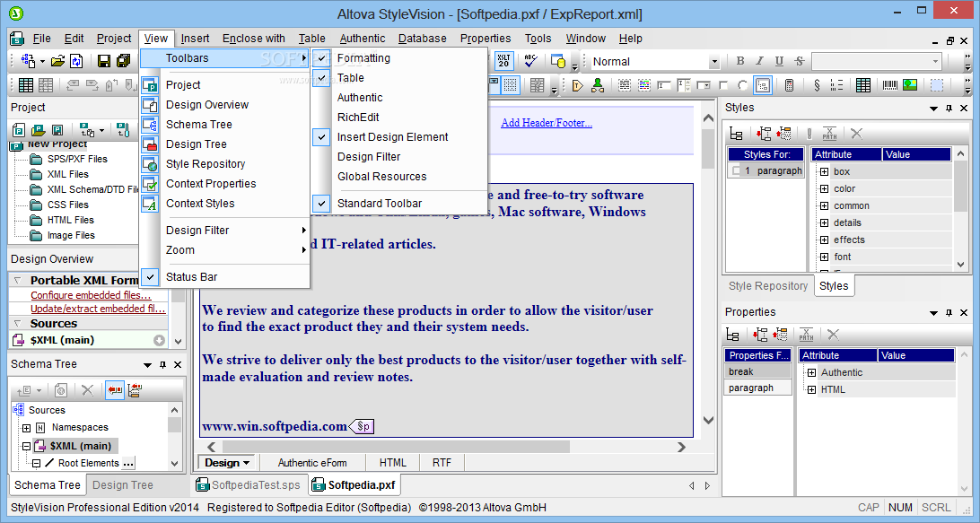Enable the Design Filter toolbar
Screen dimensions: 980x523
pos(369,157)
